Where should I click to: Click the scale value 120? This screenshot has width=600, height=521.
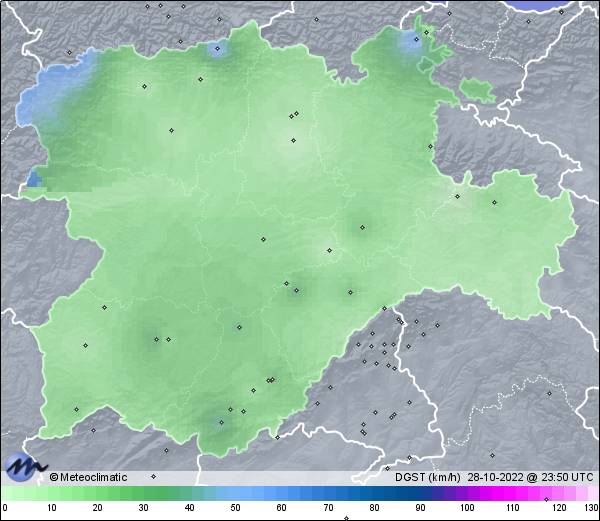click(x=559, y=508)
